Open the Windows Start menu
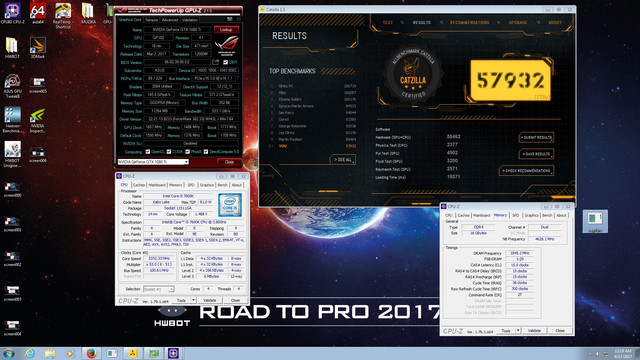Image resolution: width=640 pixels, height=360 pixels. point(9,353)
